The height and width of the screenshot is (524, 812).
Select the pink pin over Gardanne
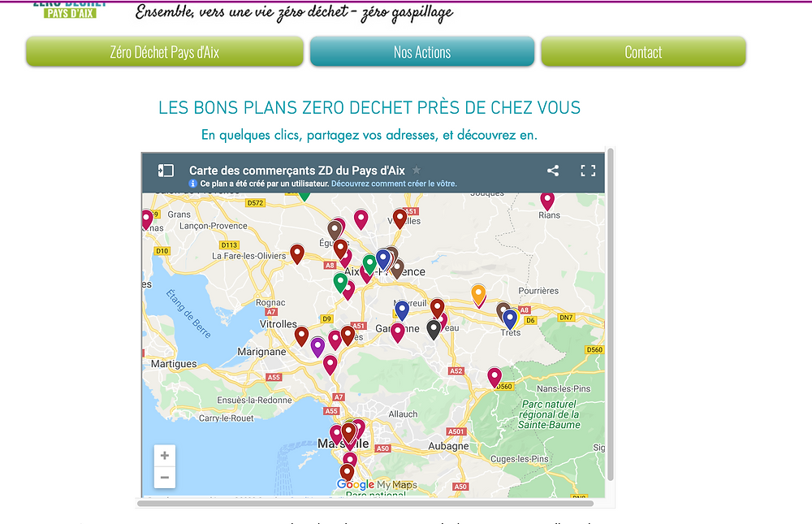397,333
